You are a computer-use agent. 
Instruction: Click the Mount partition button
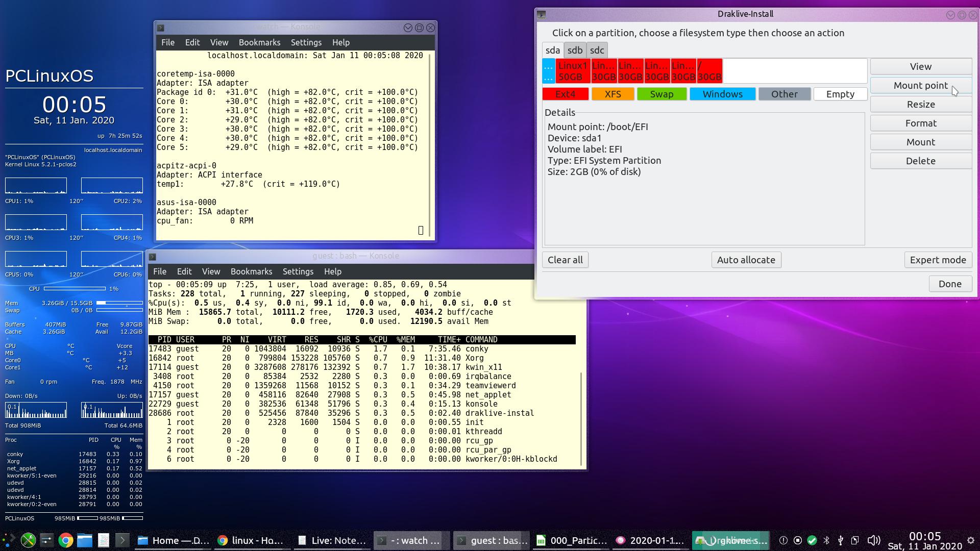tap(921, 142)
